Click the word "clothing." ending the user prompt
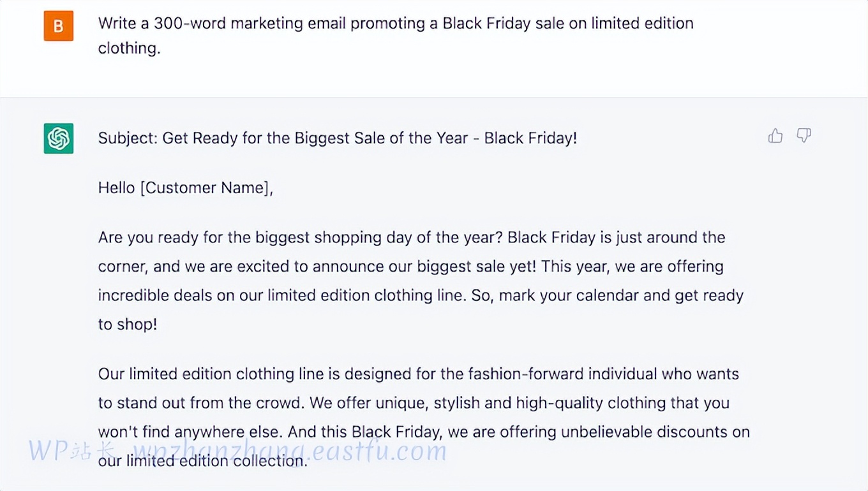 [129, 48]
